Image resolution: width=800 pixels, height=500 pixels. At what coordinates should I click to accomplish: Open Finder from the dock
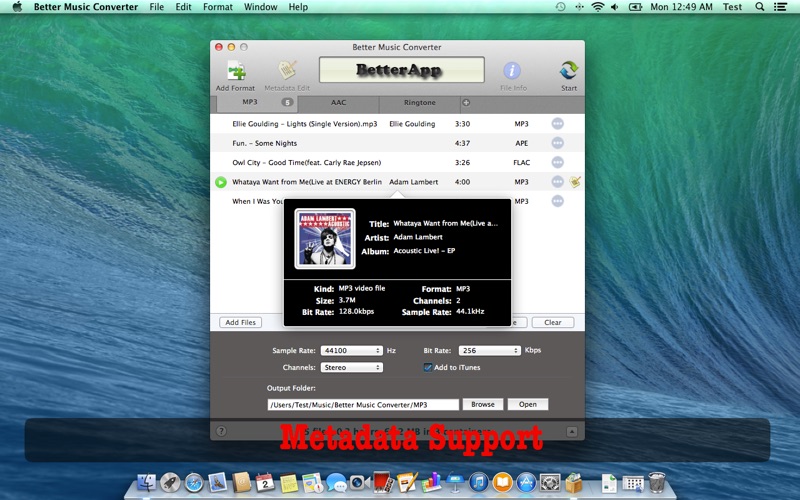(x=147, y=482)
